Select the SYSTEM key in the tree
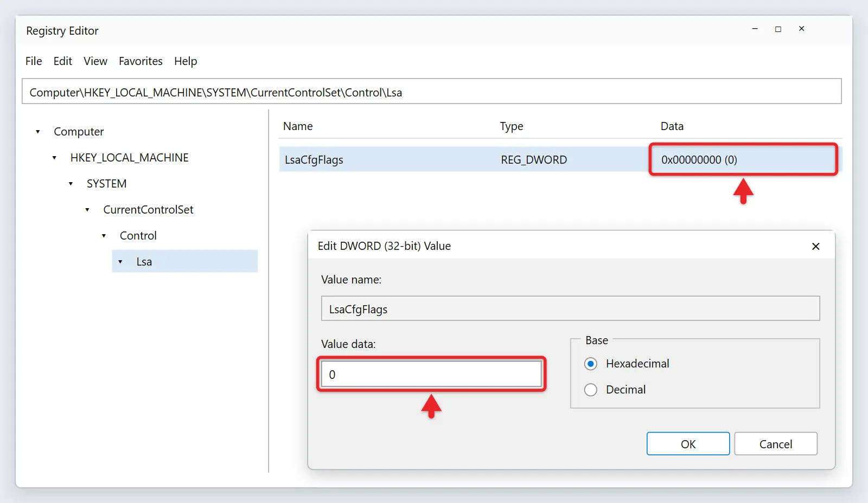Image resolution: width=868 pixels, height=503 pixels. tap(107, 184)
